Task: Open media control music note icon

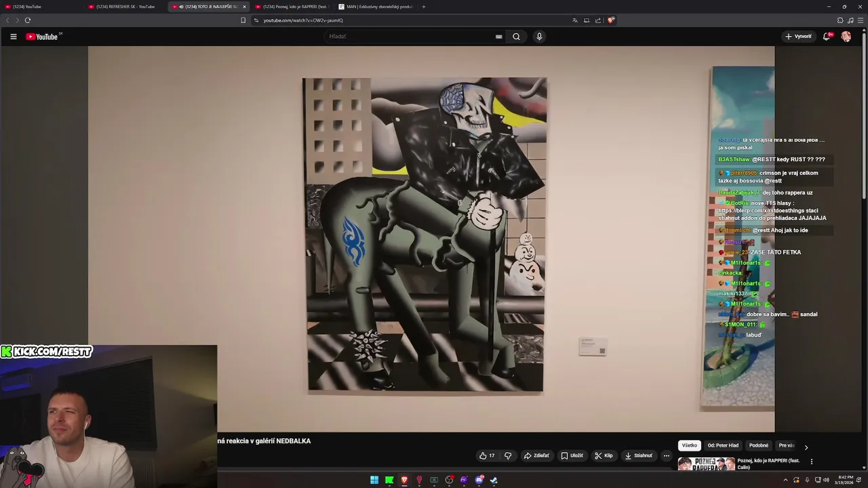Action: (850, 20)
